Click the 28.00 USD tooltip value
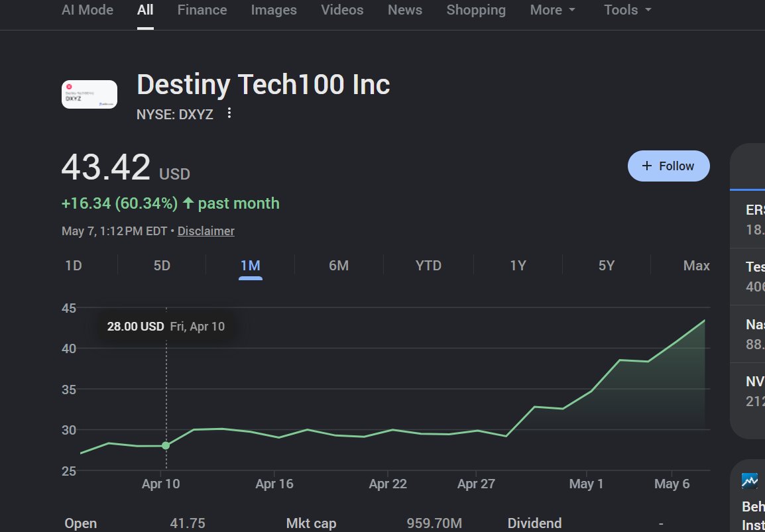 (x=136, y=326)
